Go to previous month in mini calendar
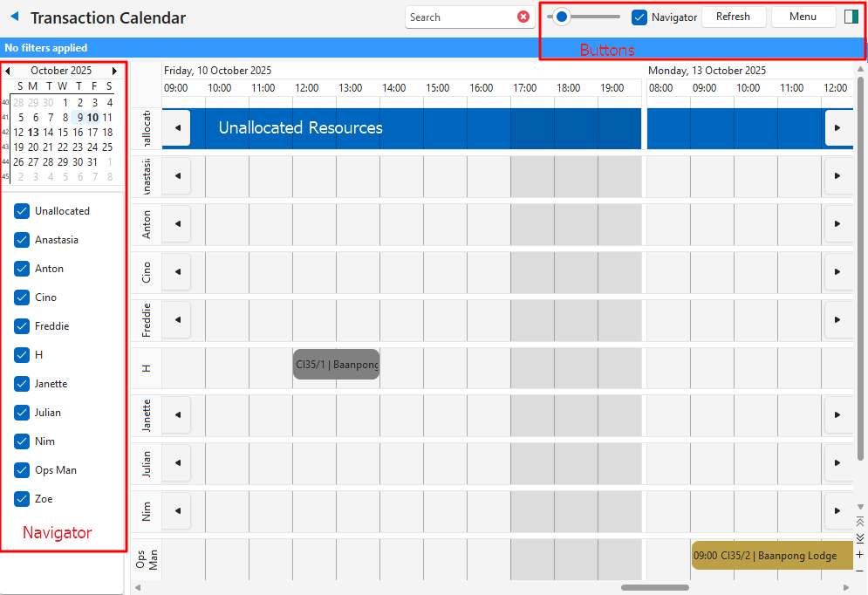Viewport: 868px width, 595px height. pyautogui.click(x=8, y=71)
